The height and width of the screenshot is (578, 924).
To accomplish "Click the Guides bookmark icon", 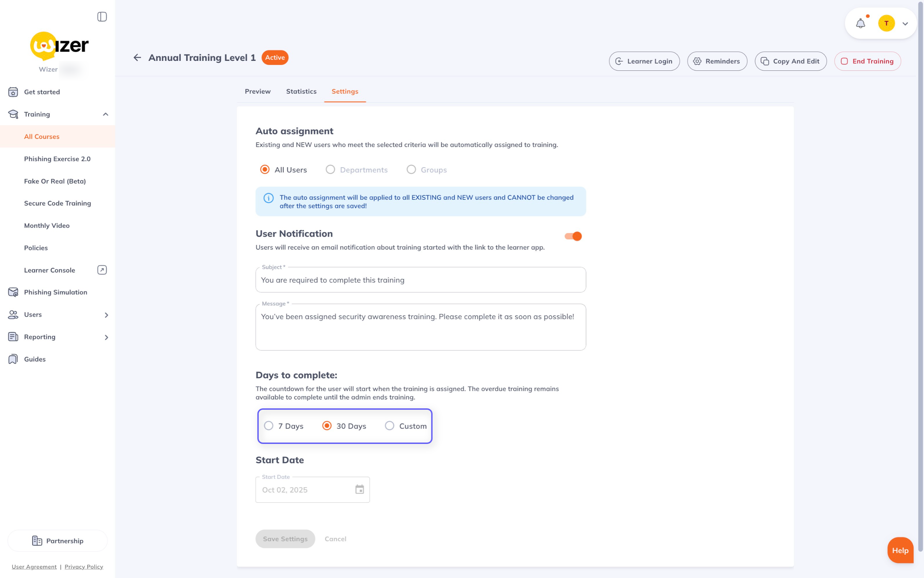I will tap(13, 359).
